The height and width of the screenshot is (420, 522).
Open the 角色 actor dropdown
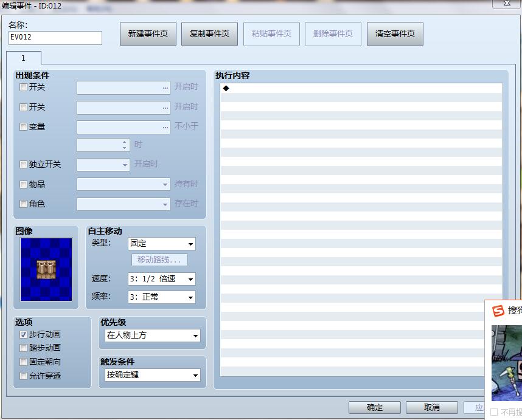[124, 204]
